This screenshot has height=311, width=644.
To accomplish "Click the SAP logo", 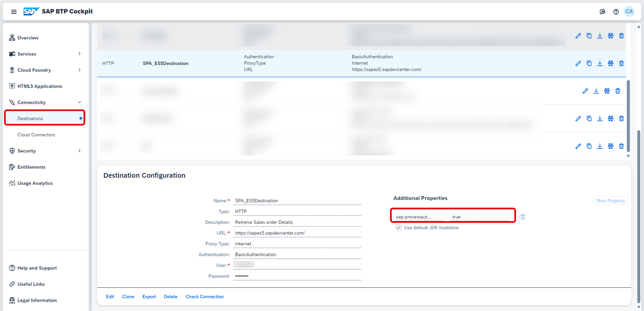I will pos(31,12).
